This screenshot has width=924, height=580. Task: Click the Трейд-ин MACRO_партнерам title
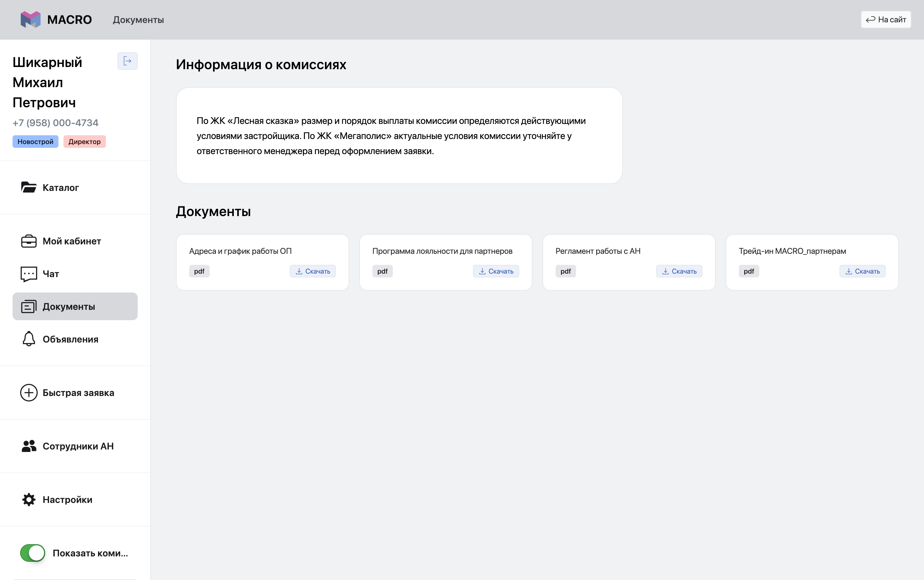pyautogui.click(x=792, y=251)
